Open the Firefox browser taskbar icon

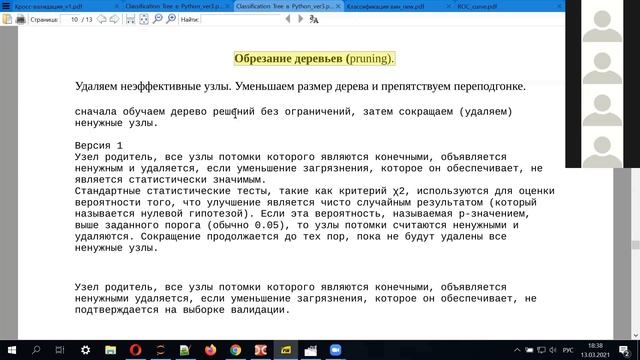click(211, 350)
